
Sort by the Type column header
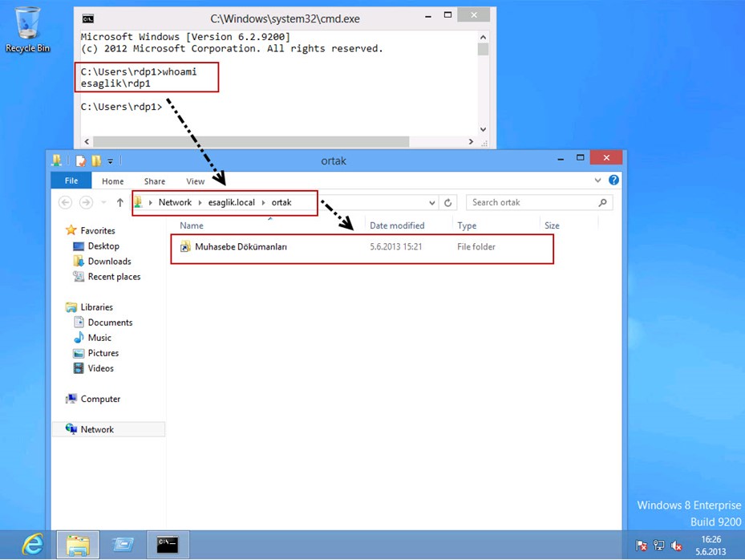(x=467, y=225)
